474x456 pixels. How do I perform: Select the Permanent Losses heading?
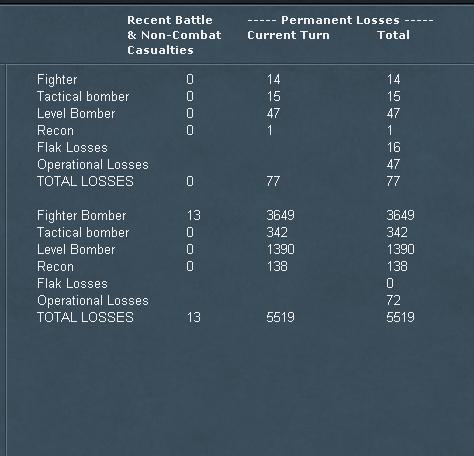point(340,20)
